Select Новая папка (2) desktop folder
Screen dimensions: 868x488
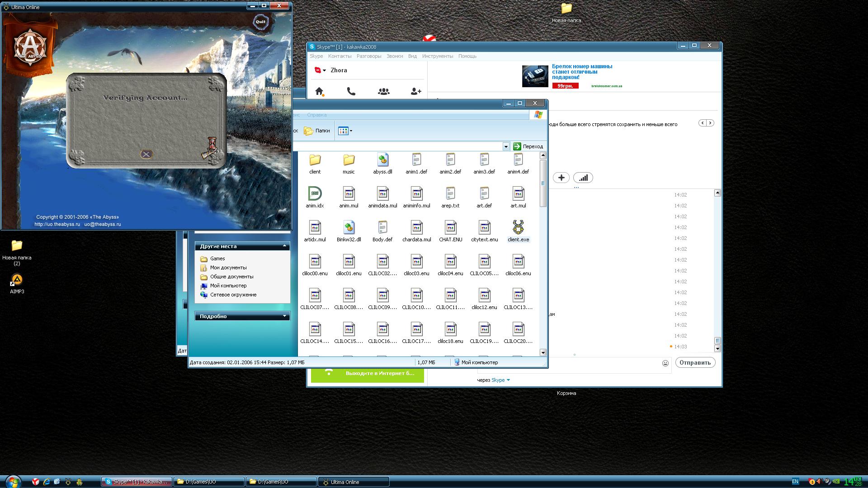(17, 253)
